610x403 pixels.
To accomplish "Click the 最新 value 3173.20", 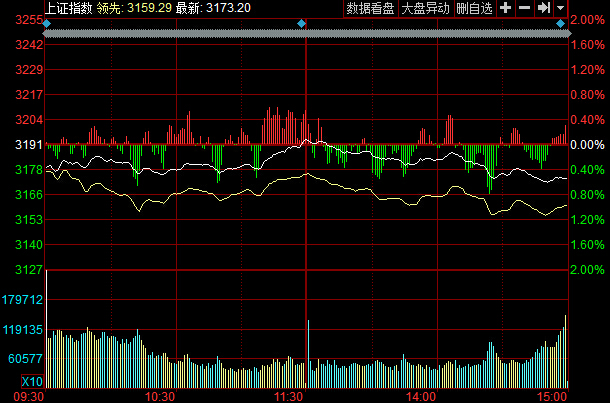I will pyautogui.click(x=226, y=8).
